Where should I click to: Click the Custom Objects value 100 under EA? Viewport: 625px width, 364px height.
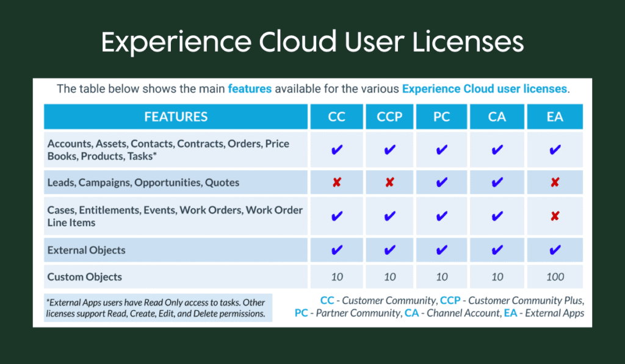coord(555,277)
